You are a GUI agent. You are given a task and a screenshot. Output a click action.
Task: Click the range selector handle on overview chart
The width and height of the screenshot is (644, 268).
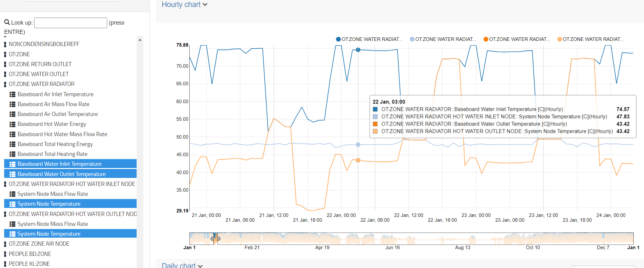(215, 238)
